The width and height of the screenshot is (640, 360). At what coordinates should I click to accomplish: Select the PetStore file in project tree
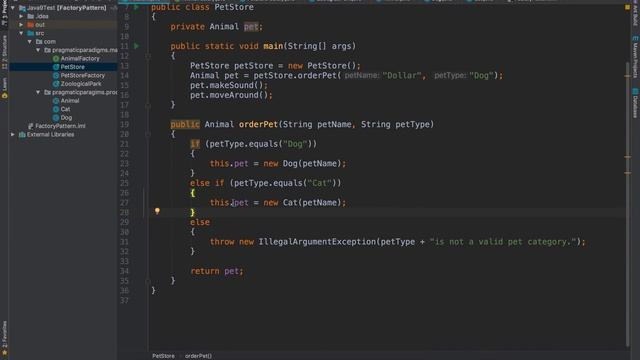(x=73, y=67)
